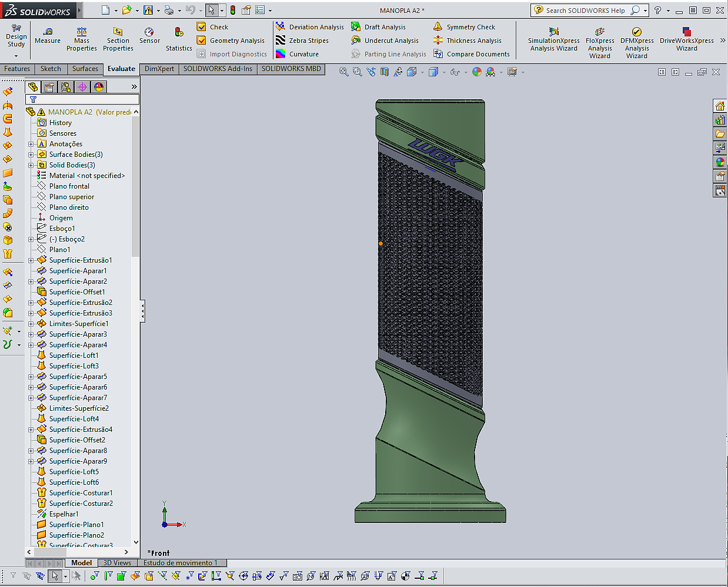The image size is (728, 587).
Task: Expand the Surface Bodies(3) folder
Action: point(31,155)
